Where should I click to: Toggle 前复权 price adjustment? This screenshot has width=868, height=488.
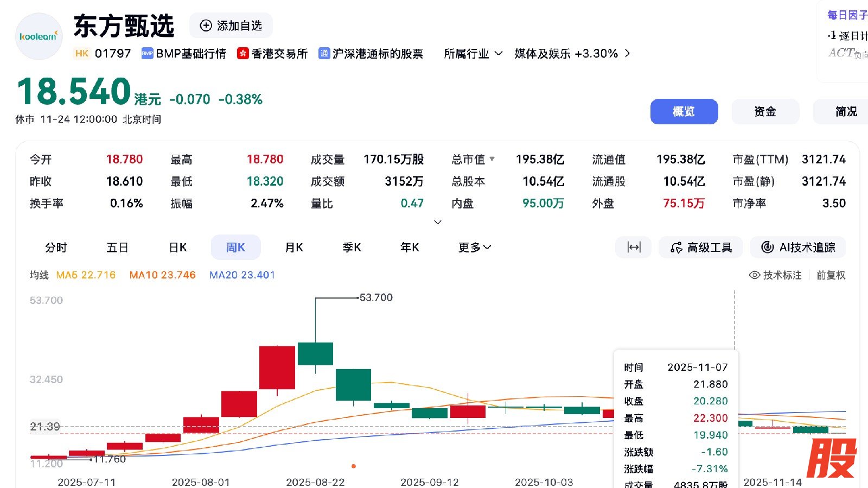coord(831,275)
